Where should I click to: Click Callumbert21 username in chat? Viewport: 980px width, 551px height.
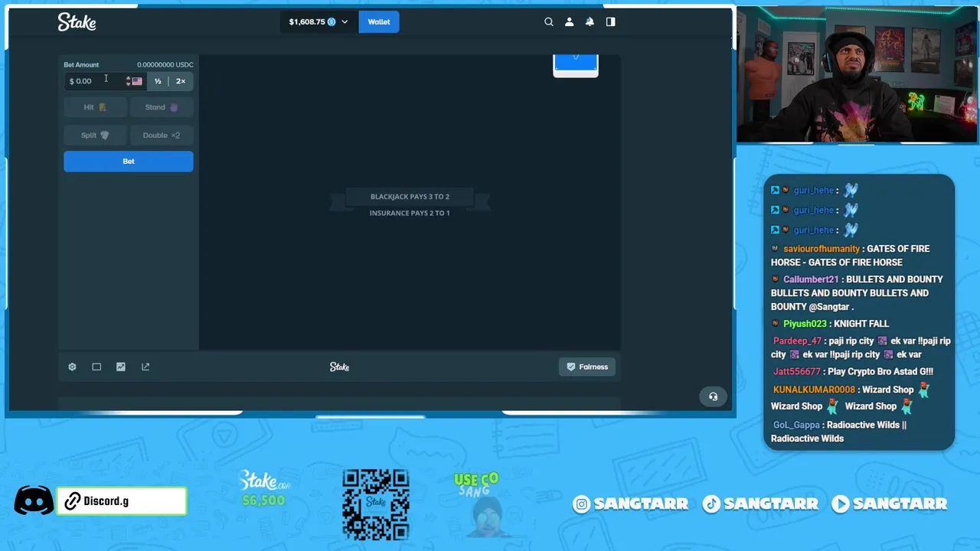(811, 279)
